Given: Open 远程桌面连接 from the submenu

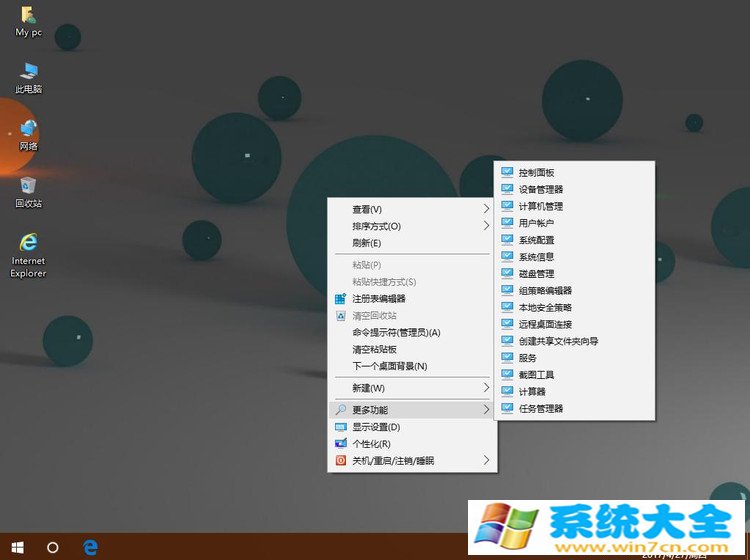Looking at the screenshot, I should (574, 324).
